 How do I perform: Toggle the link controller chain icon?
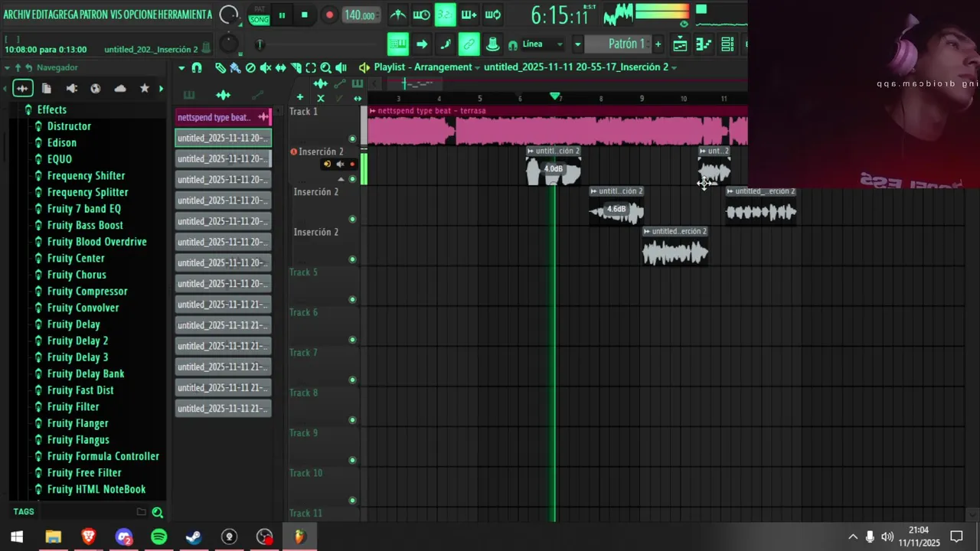469,44
